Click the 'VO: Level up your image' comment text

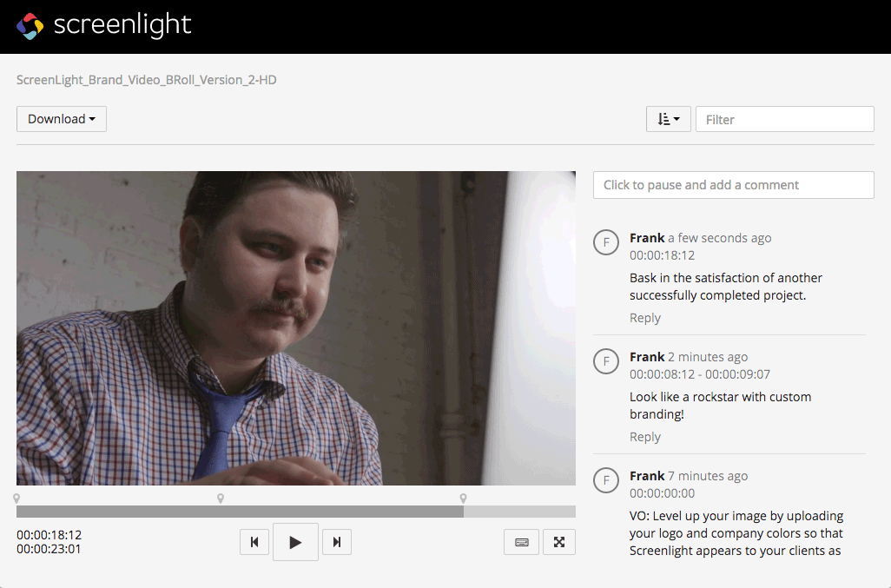[736, 533]
